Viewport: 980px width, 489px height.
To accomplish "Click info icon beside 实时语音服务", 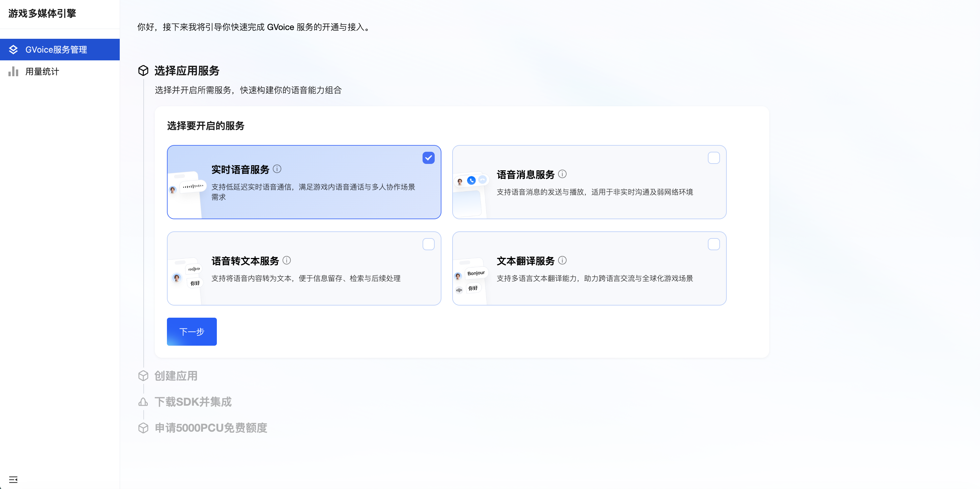I will 277,169.
